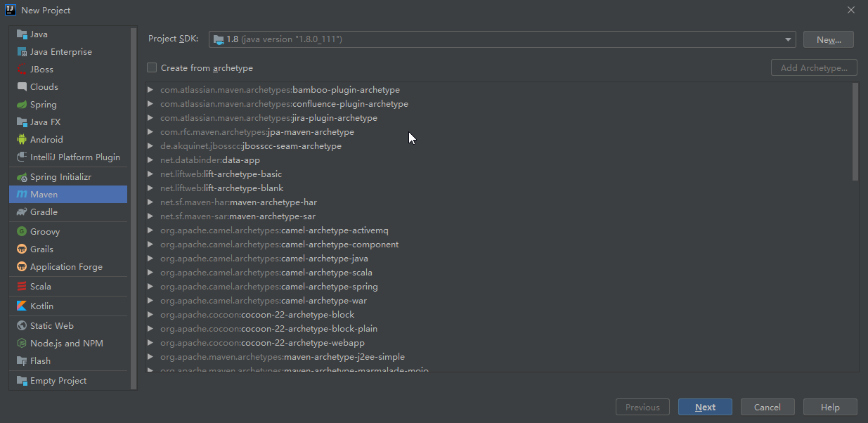This screenshot has height=423, width=868.
Task: Click the Gradle elephant icon
Action: click(x=22, y=211)
